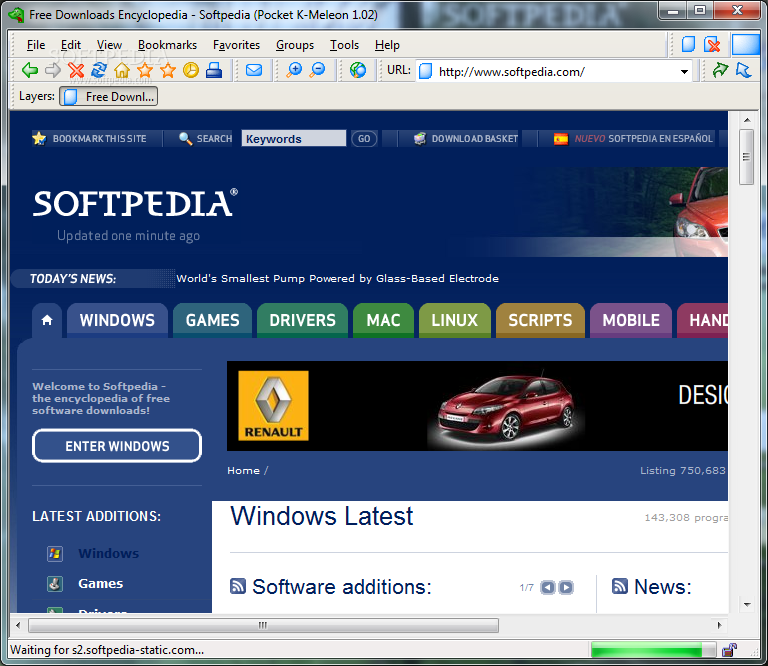Open a new layer page icon
Screen dimensions: 768x666
pyautogui.click(x=688, y=45)
